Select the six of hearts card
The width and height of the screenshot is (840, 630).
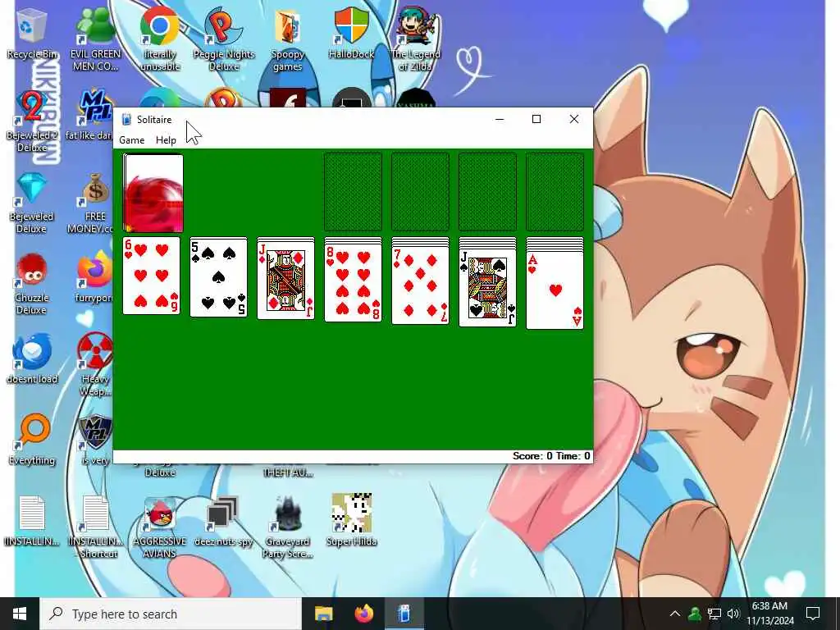pos(152,276)
